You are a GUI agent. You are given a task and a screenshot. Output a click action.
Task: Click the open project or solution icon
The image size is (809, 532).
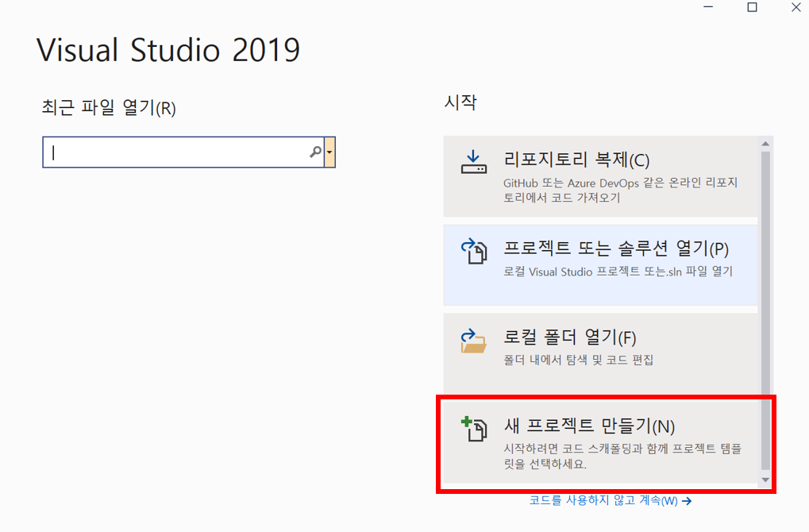pyautogui.click(x=474, y=251)
